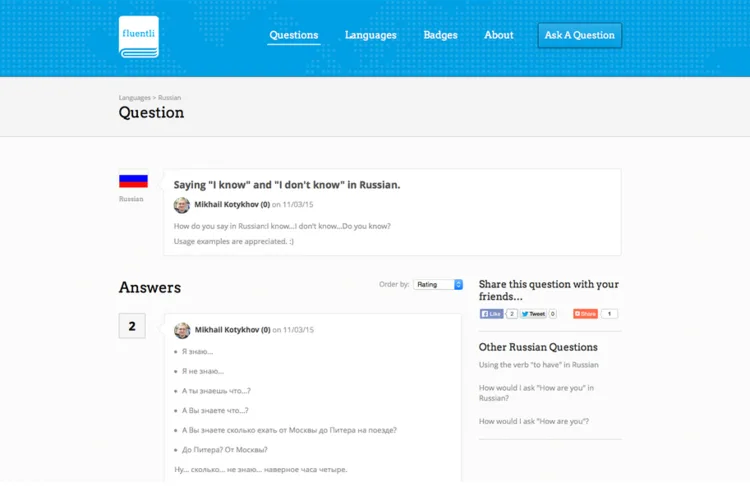750x486 pixels.
Task: Follow the Russian breadcrumb link
Action: [169, 98]
